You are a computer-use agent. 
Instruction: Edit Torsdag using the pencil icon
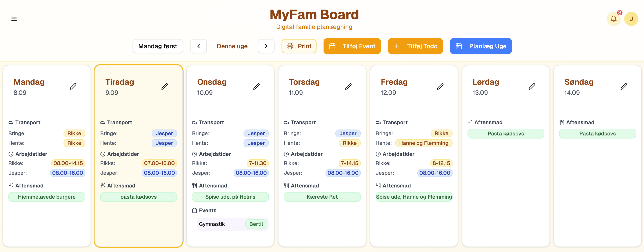pos(348,86)
